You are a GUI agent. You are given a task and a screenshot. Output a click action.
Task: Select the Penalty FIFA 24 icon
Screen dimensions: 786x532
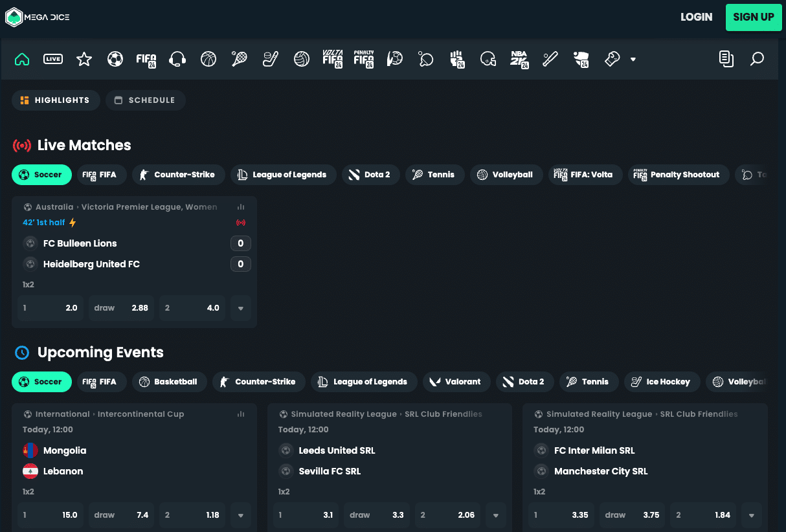click(364, 60)
